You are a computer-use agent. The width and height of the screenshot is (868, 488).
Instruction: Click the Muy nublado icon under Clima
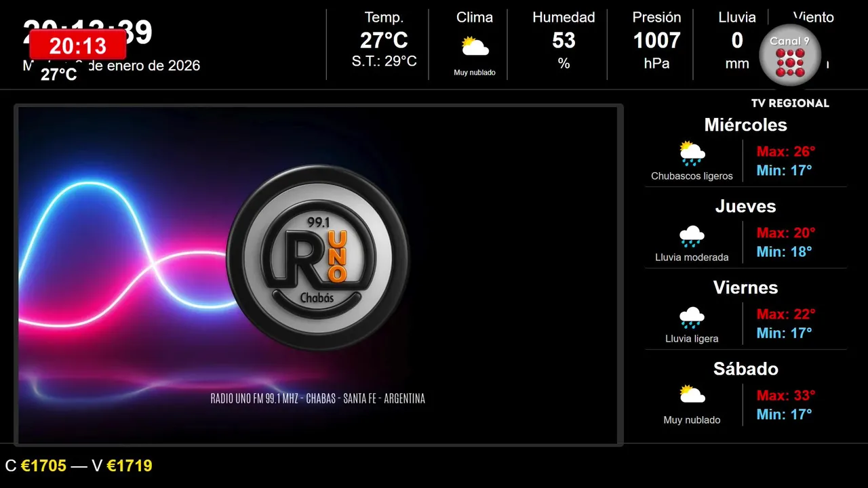click(475, 47)
